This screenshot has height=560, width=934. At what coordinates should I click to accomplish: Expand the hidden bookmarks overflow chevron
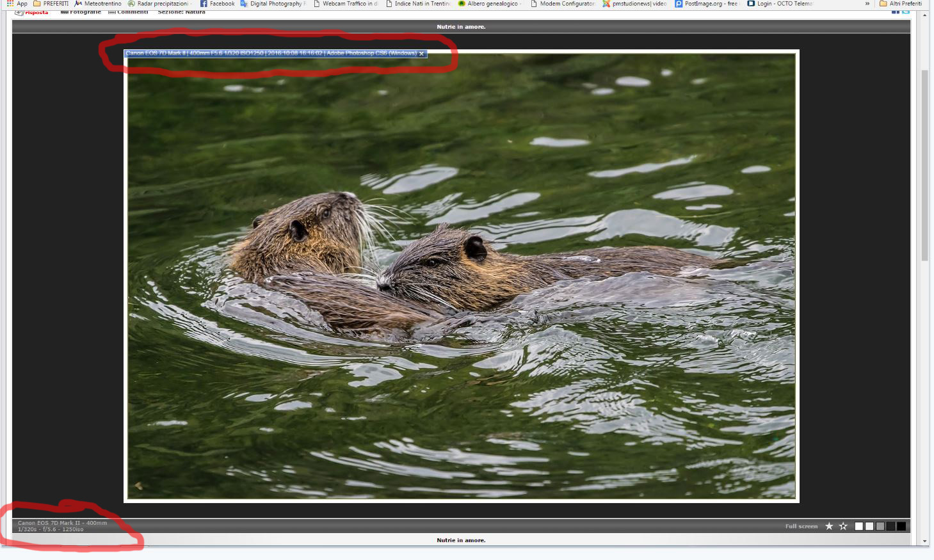click(x=867, y=4)
